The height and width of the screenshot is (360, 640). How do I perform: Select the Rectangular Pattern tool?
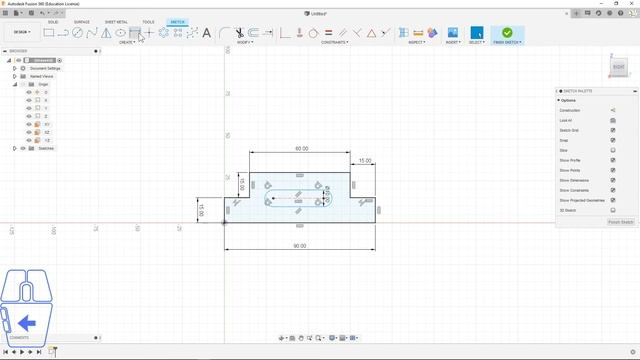tap(178, 33)
